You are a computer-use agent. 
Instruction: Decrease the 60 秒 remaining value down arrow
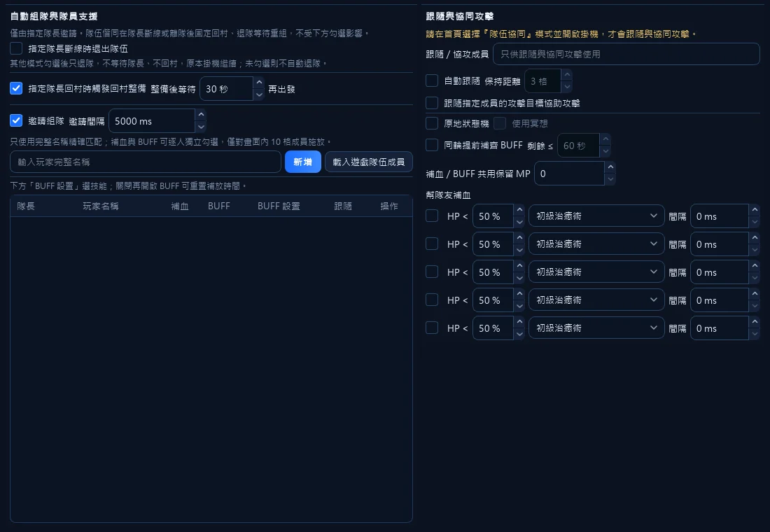(605, 151)
